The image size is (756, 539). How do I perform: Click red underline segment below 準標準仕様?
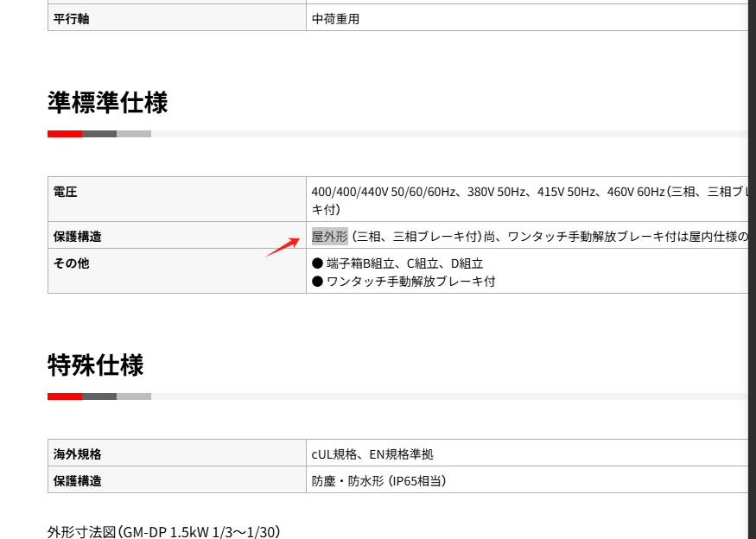pyautogui.click(x=65, y=134)
